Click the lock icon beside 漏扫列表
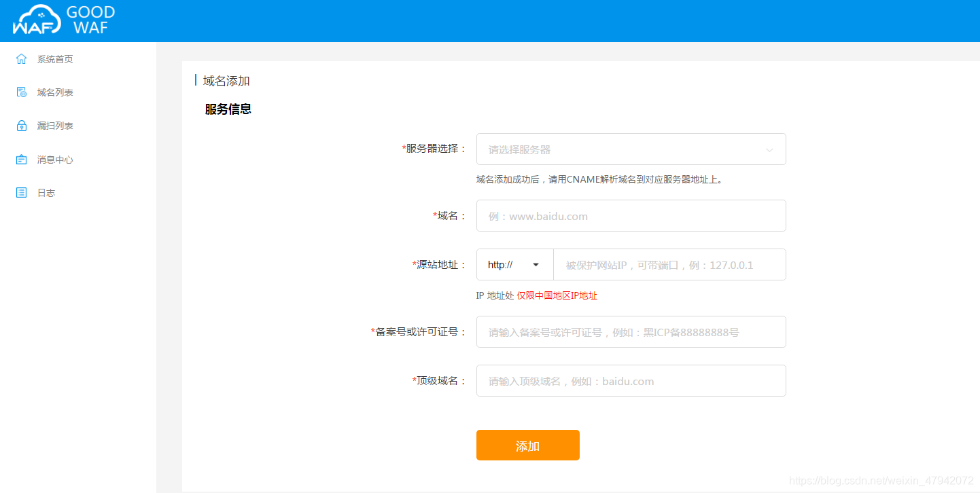 (x=22, y=126)
